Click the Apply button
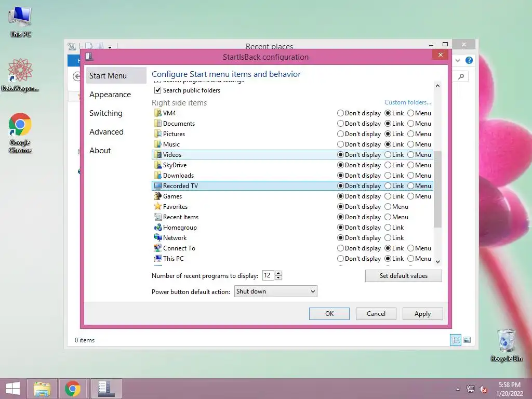532x399 pixels. coord(423,314)
